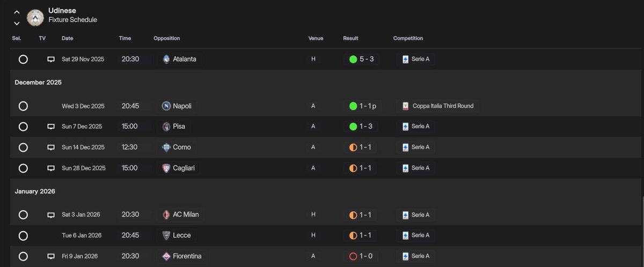This screenshot has height=267, width=644.
Task: Open Serie A competition in Fiorentina row
Action: [x=416, y=256]
